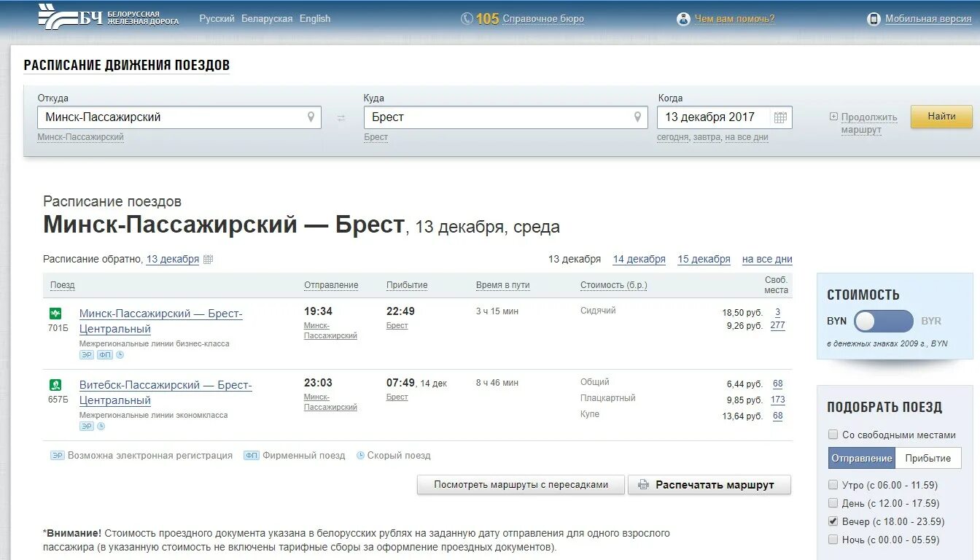This screenshot has width=980, height=560.
Task: Sort by Время в пути column
Action: [503, 285]
